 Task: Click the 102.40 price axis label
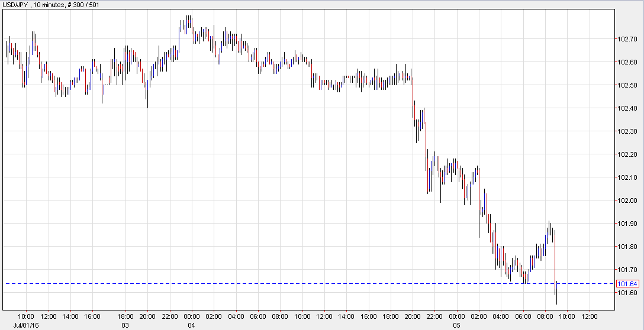pos(627,108)
